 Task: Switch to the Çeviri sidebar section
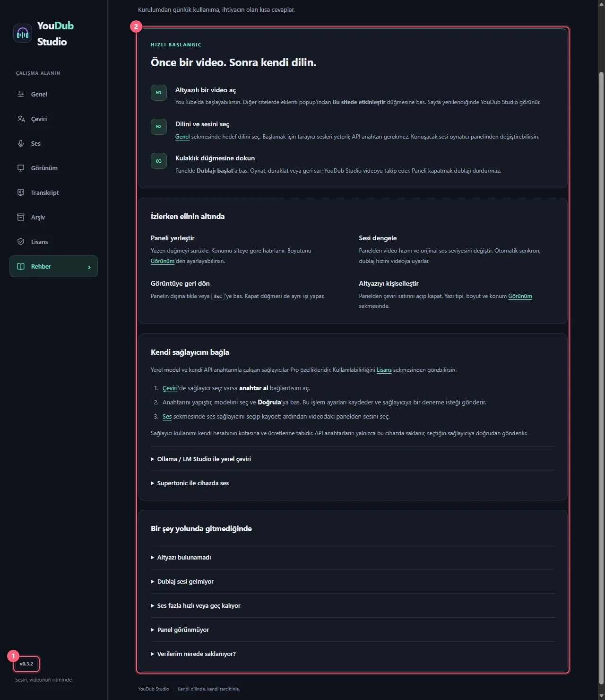coord(53,119)
